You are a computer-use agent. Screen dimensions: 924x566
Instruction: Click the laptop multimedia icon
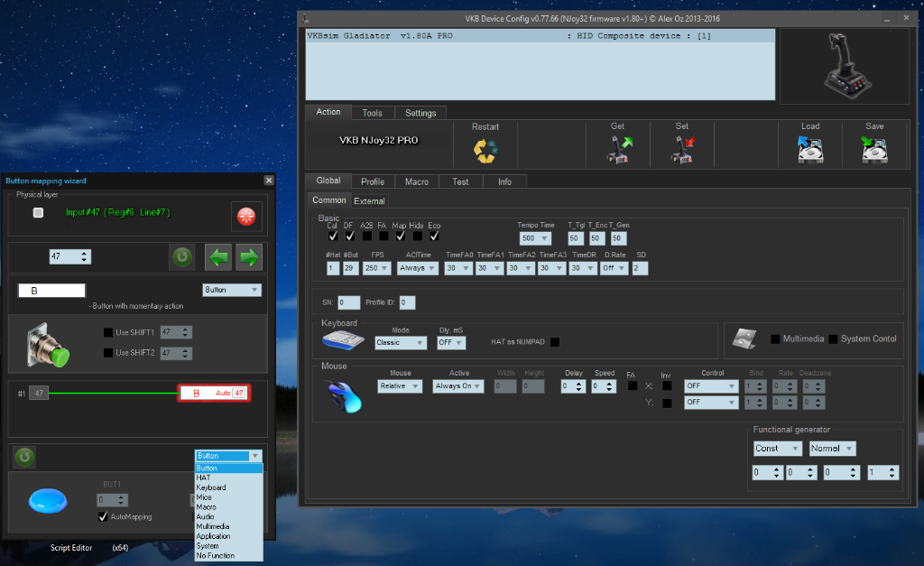pyautogui.click(x=744, y=339)
